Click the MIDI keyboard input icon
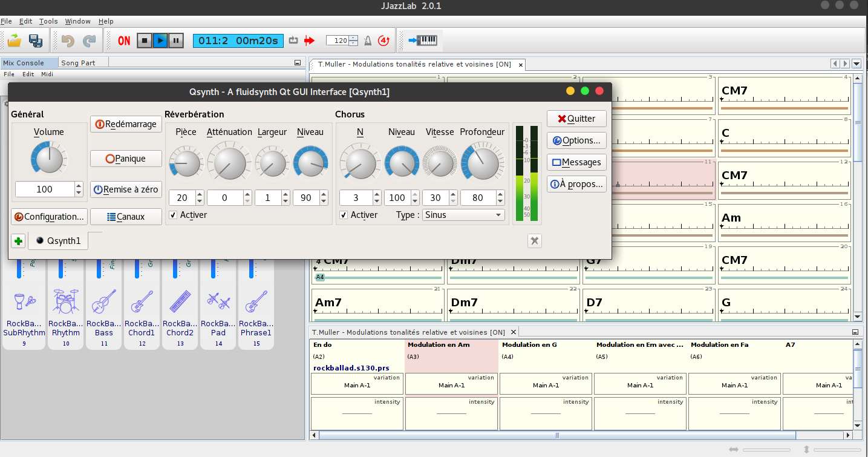 point(422,41)
